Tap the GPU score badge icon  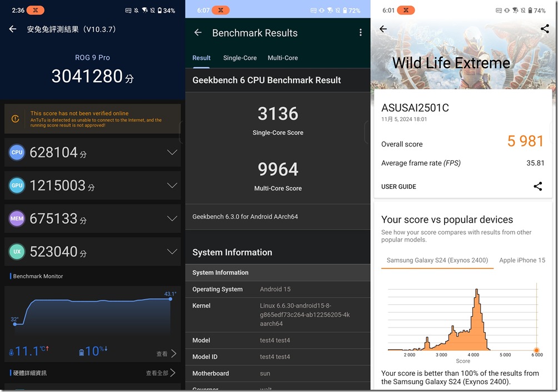click(17, 185)
